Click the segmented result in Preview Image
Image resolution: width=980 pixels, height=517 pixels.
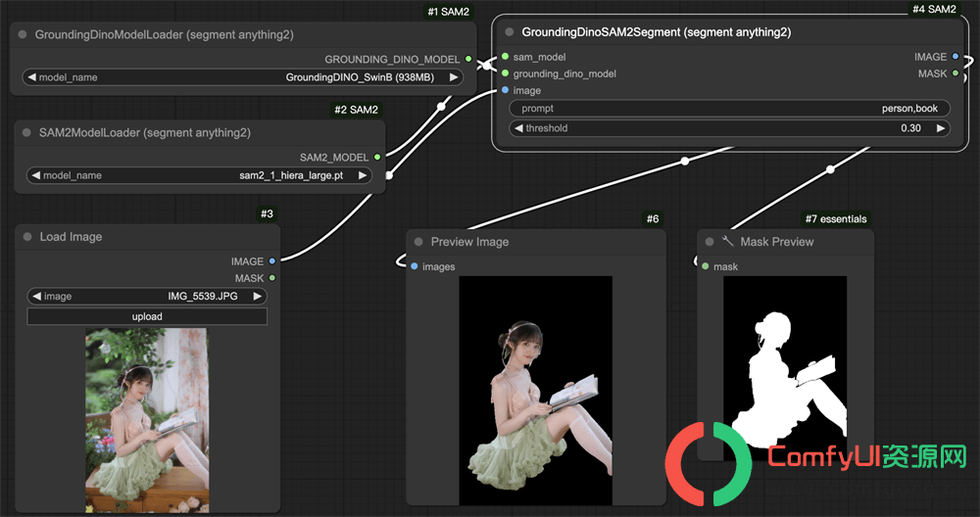point(536,391)
